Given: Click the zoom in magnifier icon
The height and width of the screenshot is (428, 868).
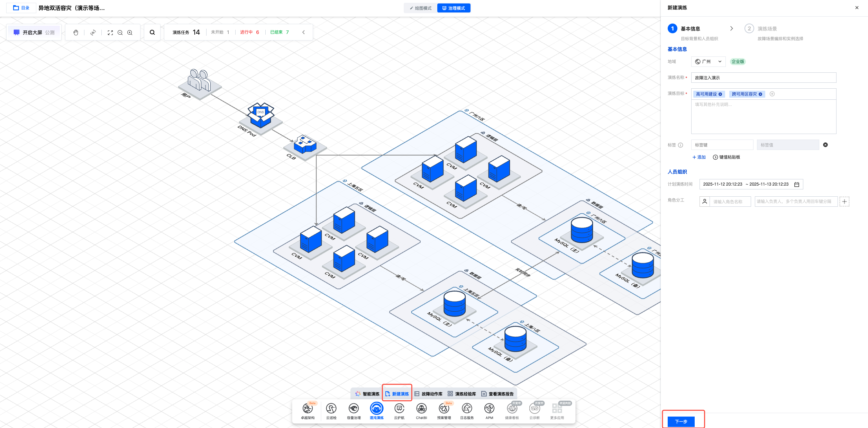Looking at the screenshot, I should tap(130, 33).
